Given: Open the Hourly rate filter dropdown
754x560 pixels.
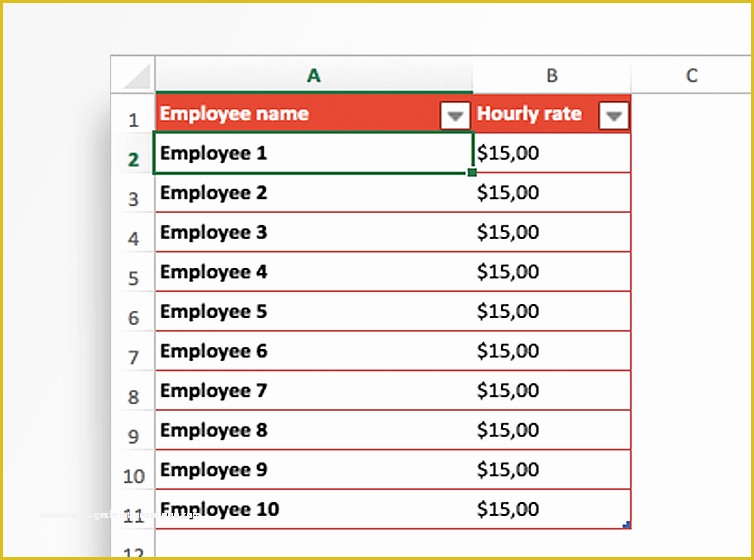Looking at the screenshot, I should point(614,115).
